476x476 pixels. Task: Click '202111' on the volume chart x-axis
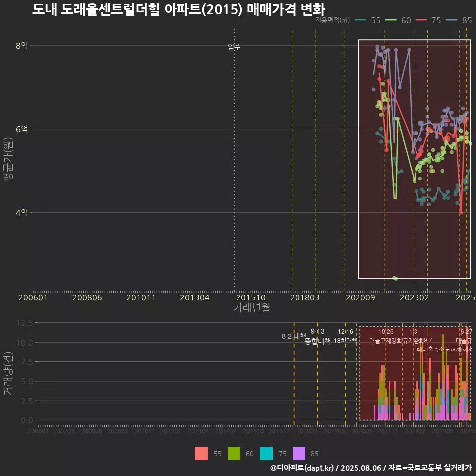pyautogui.click(x=388, y=431)
